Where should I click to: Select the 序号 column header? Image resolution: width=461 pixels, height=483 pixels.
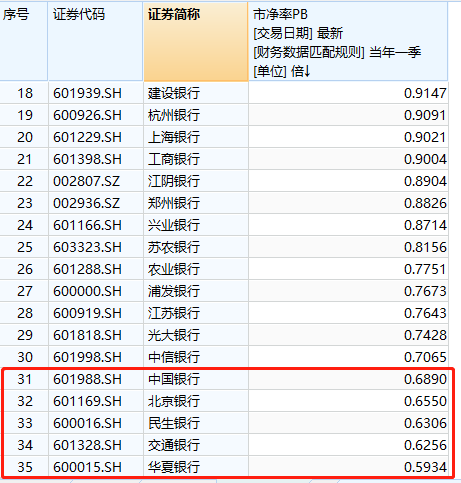[24, 42]
